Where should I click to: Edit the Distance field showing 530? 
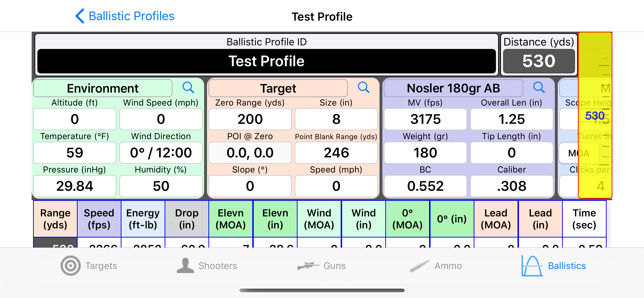coord(539,61)
